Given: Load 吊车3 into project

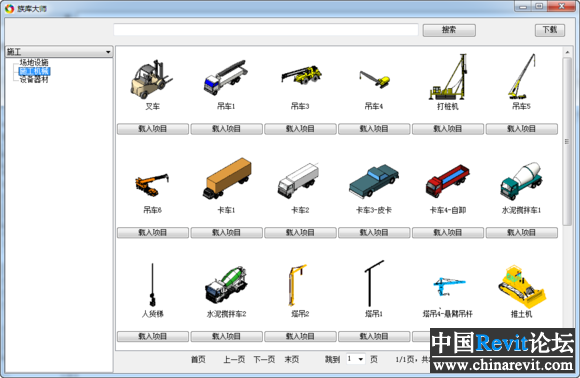Looking at the screenshot, I should pyautogui.click(x=300, y=129).
